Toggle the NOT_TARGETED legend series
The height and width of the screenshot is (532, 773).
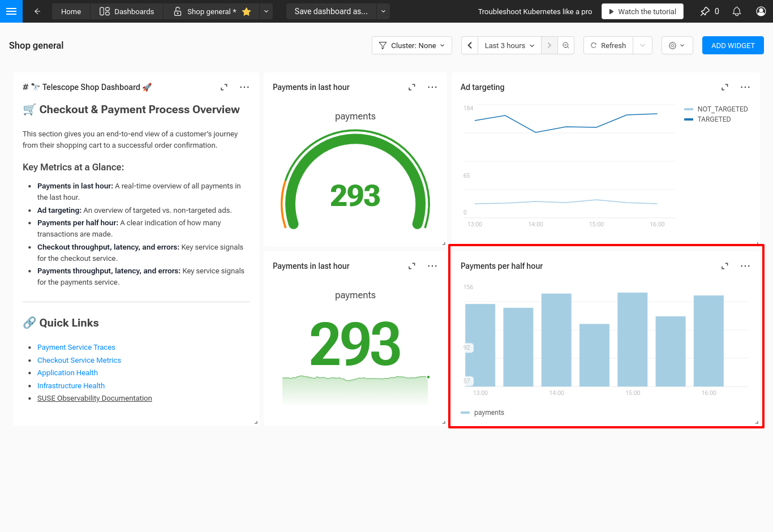click(722, 109)
